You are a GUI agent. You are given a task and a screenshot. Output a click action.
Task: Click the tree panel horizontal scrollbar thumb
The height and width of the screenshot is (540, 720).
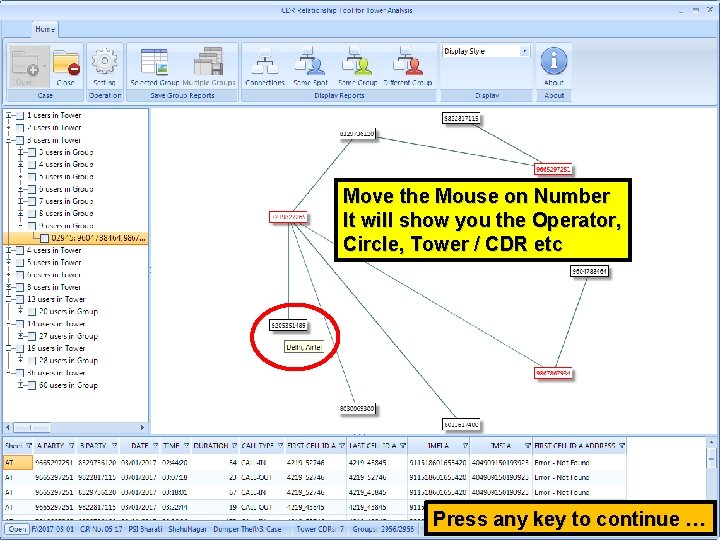[32, 428]
